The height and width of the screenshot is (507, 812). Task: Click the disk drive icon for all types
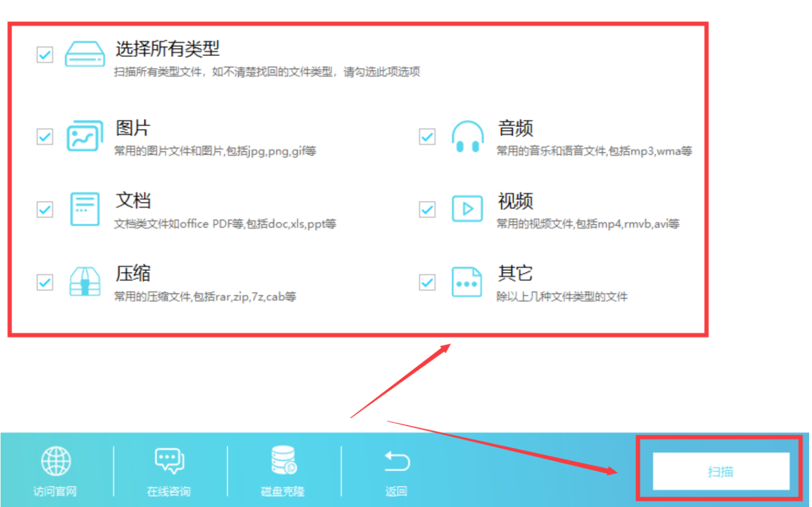84,54
